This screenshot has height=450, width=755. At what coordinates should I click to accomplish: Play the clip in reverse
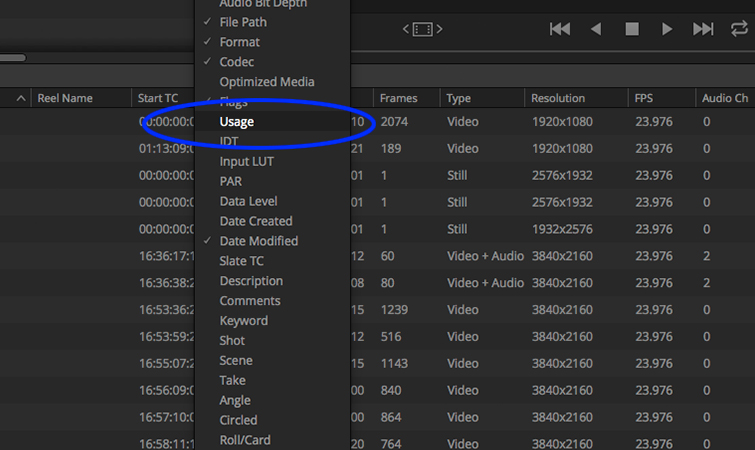pyautogui.click(x=596, y=29)
